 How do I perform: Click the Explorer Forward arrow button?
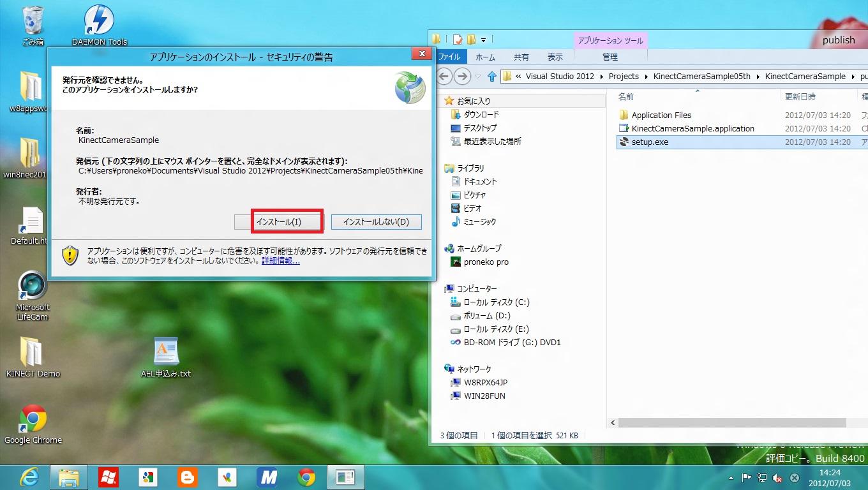coord(462,77)
